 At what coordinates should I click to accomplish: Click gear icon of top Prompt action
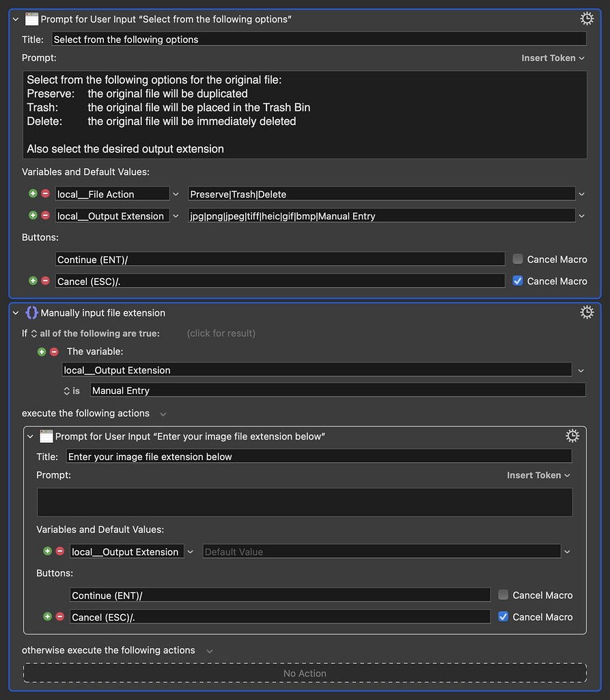click(x=586, y=18)
